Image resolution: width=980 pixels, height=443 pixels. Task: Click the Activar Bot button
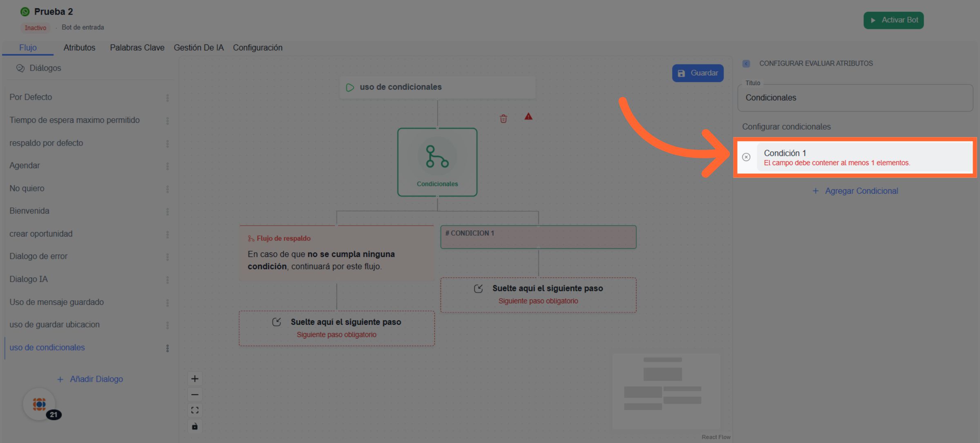click(893, 20)
